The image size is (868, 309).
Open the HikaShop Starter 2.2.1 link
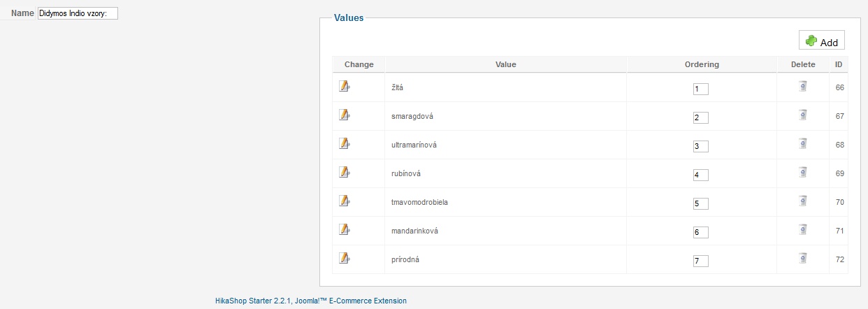[310, 301]
